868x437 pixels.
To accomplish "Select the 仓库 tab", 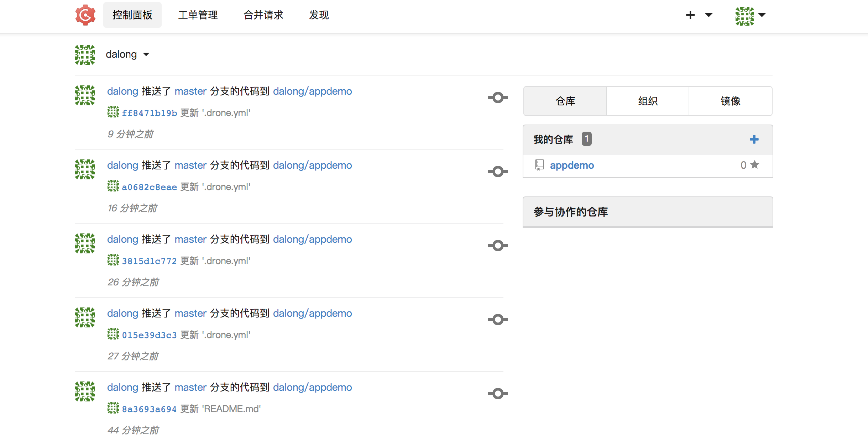I will [x=565, y=101].
